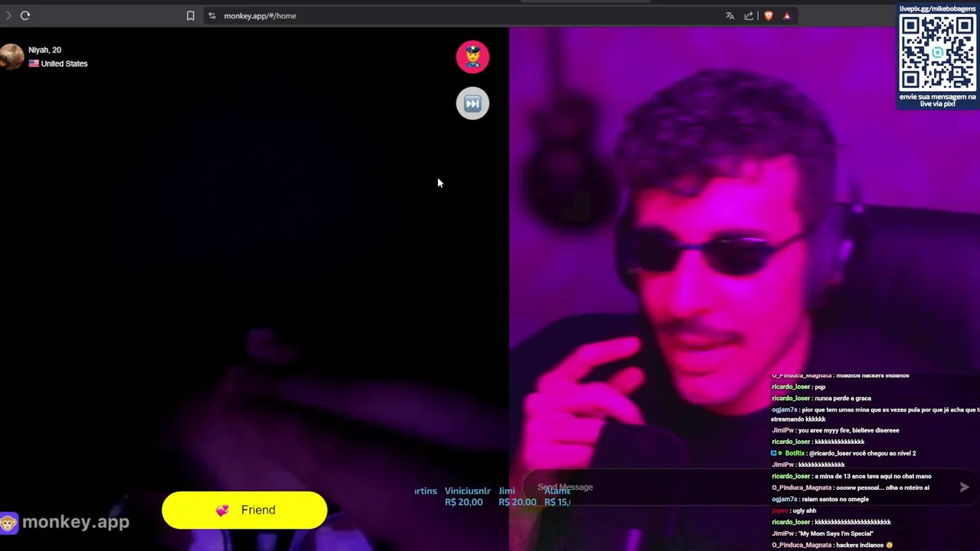Viewport: 980px width, 551px height.
Task: Open Brave Shields lion icon
Action: (769, 15)
